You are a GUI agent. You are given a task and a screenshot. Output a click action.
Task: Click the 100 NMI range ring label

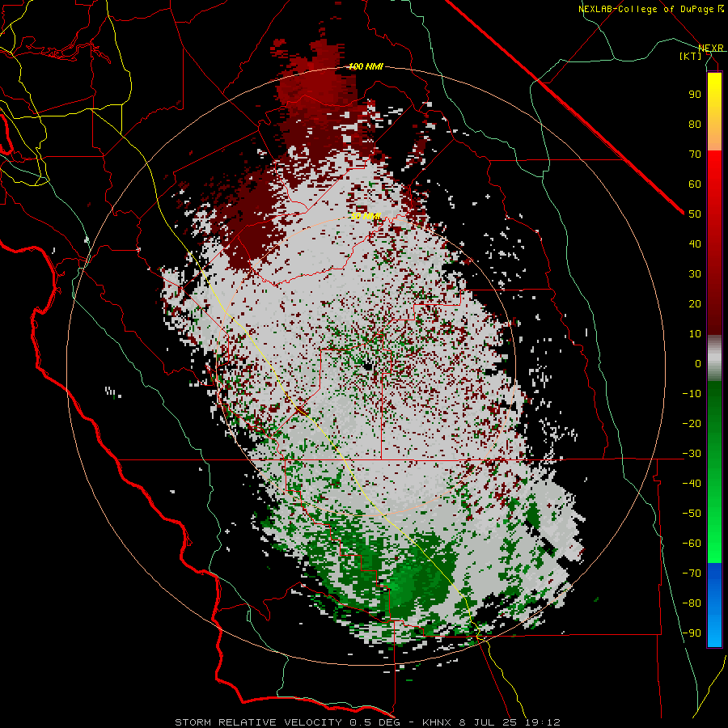pos(366,66)
